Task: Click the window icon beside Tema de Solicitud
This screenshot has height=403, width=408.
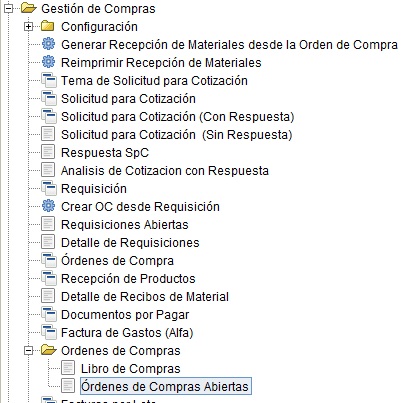Action: (49, 81)
